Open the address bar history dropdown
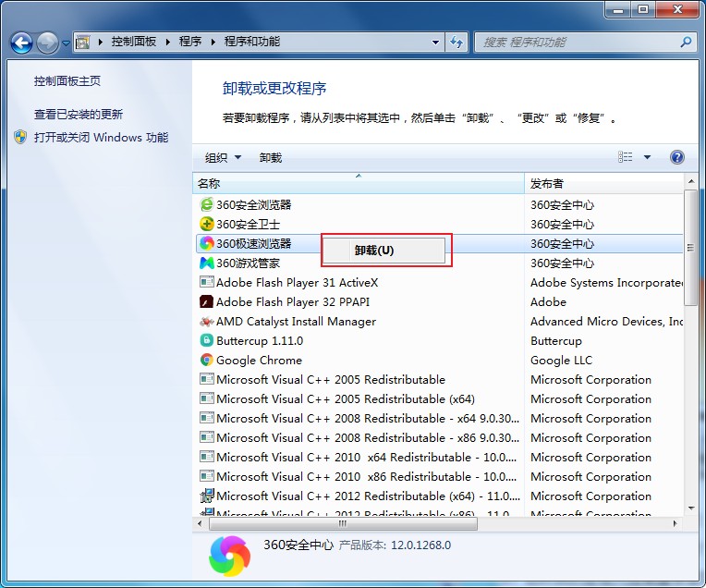Image resolution: width=706 pixels, height=588 pixels. [x=435, y=43]
